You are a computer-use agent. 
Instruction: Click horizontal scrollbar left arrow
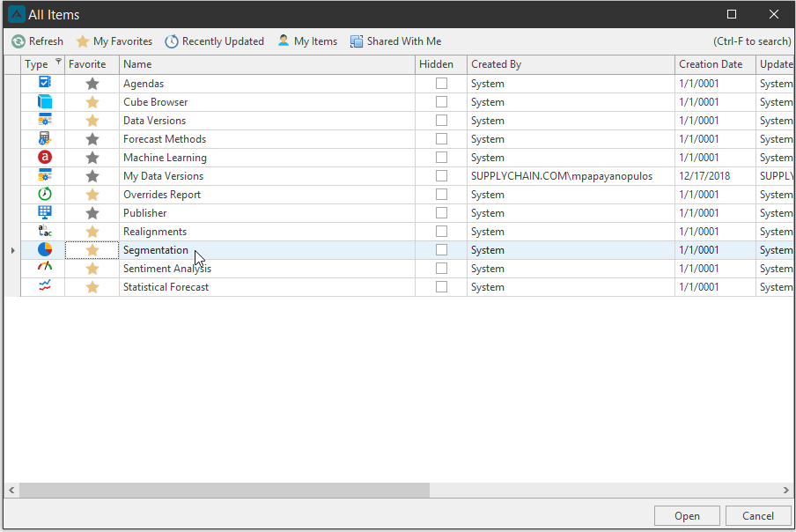(x=11, y=490)
